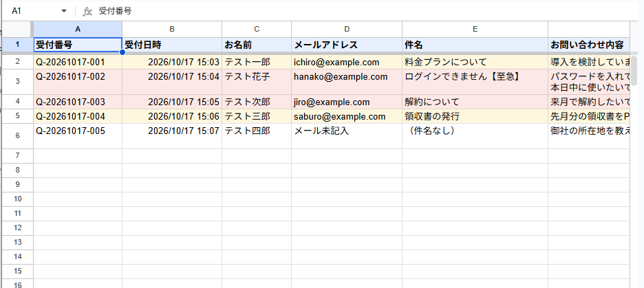Select column B header

pyautogui.click(x=172, y=29)
